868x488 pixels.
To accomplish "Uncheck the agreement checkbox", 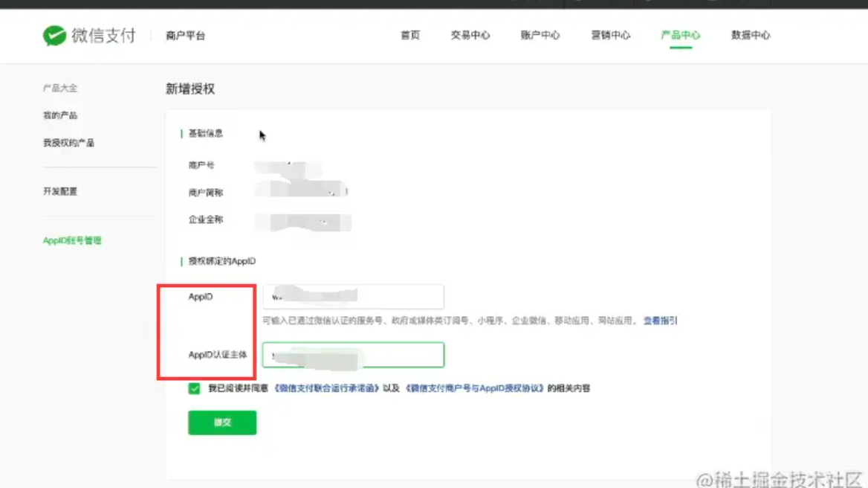I will (x=194, y=388).
